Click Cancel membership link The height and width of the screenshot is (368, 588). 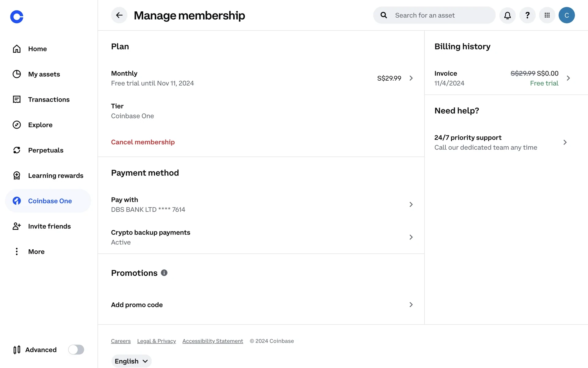point(143,142)
